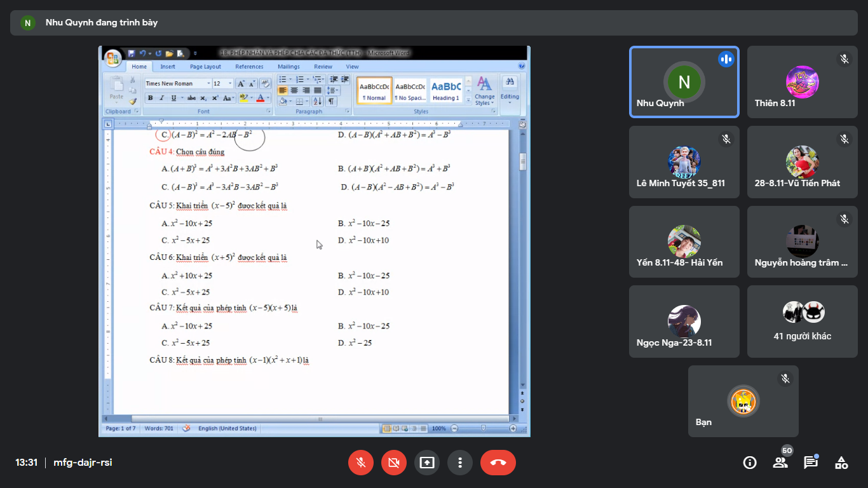868x488 pixels.
Task: Switch to Review ribbon tab
Action: click(323, 67)
